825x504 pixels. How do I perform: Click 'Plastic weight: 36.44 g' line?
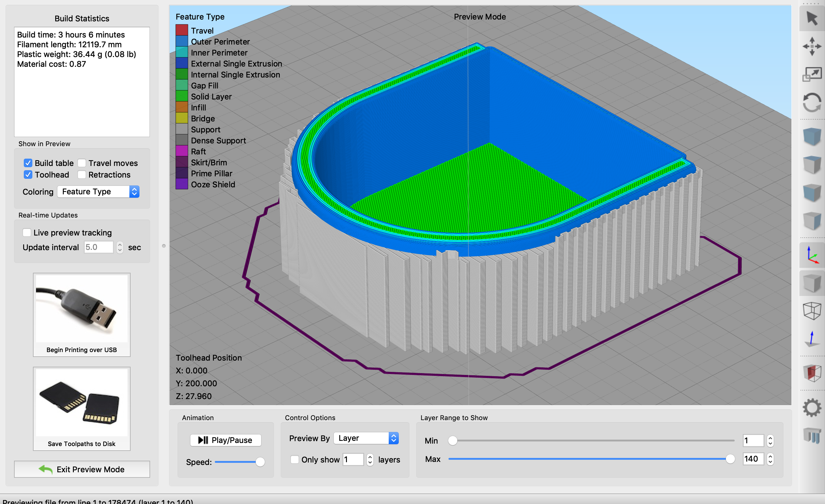[x=77, y=54]
